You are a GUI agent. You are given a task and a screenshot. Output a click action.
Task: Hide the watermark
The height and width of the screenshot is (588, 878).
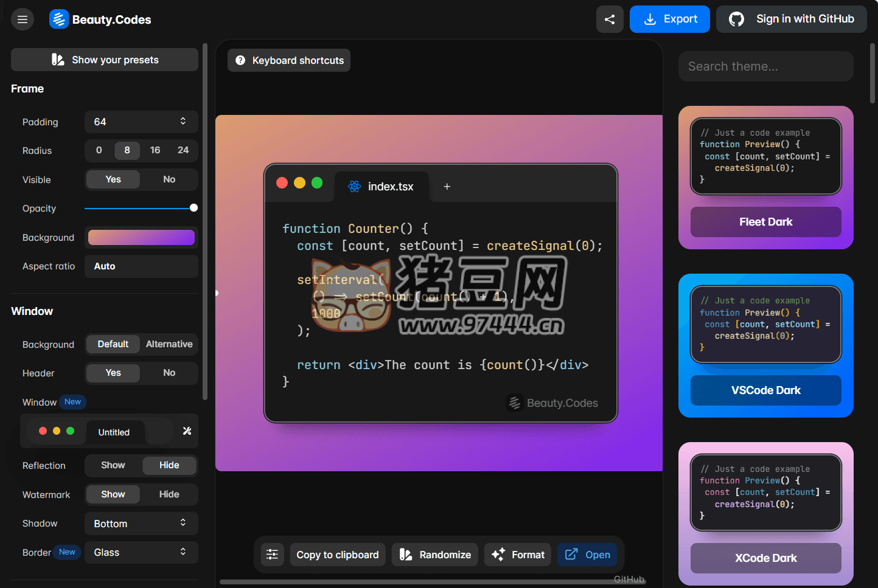coord(169,494)
